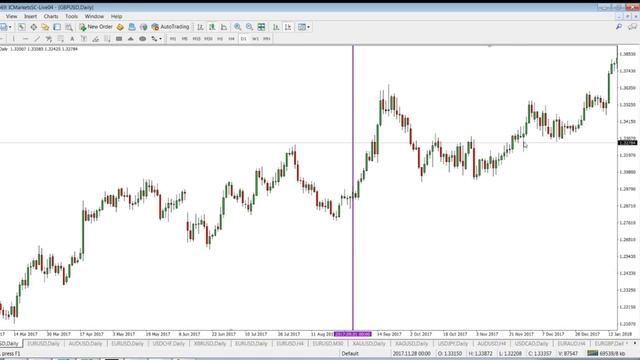Click chart tabs scroll-right arrow
The height and width of the screenshot is (360, 640).
635,344
